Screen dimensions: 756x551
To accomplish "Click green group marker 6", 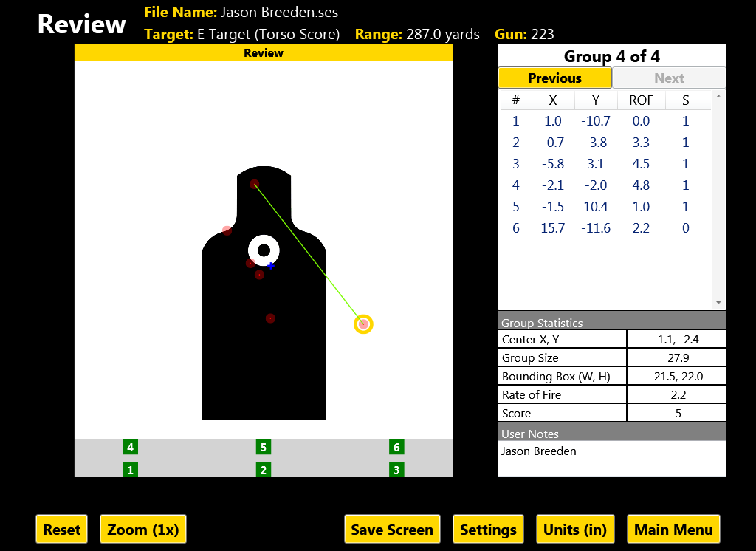I will click(396, 447).
